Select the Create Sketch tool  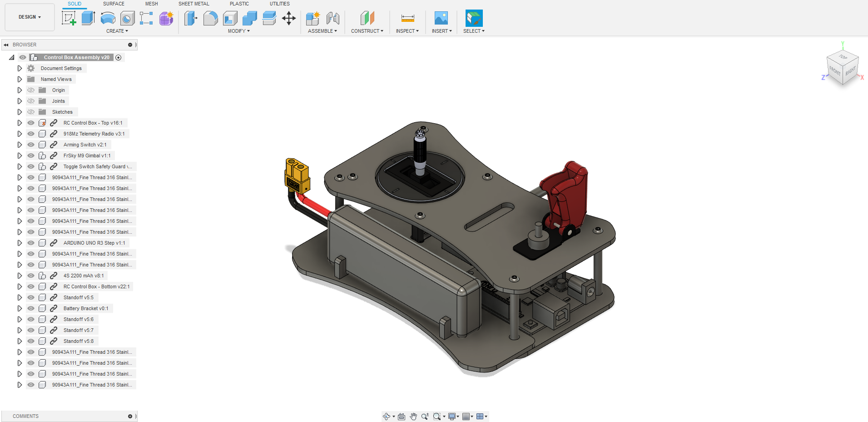(x=69, y=18)
